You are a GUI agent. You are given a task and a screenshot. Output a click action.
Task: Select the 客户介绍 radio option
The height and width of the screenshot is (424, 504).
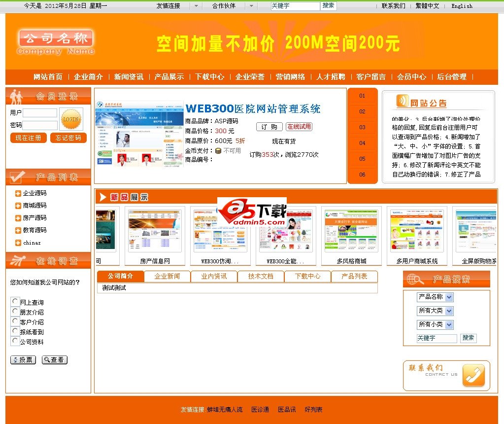pos(15,321)
